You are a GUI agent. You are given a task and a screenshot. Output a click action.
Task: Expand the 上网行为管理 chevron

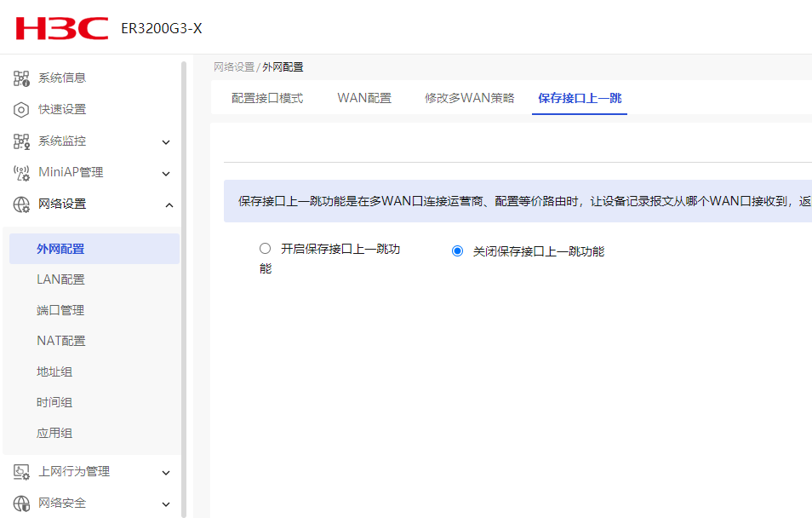click(167, 473)
